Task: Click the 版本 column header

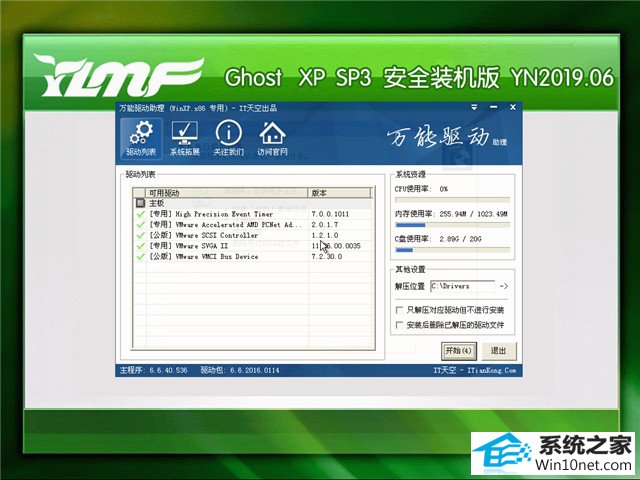Action: [x=340, y=193]
